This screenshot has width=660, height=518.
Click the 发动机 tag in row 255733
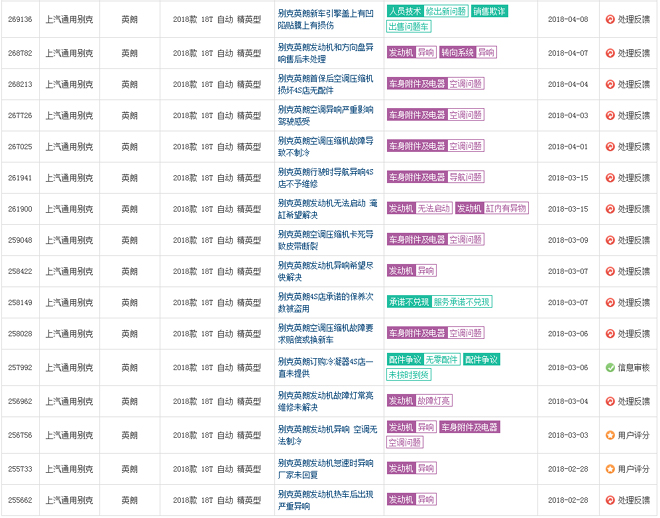401,468
